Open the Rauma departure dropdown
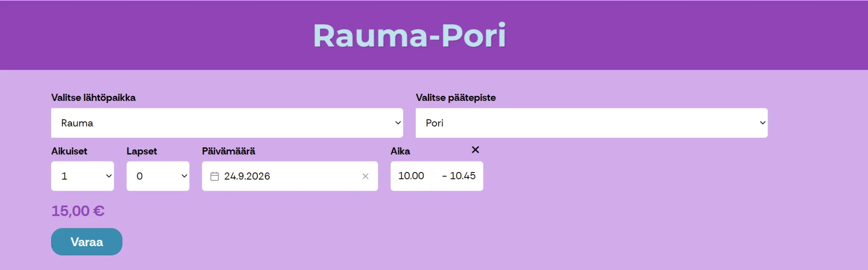Screen dimensions: 868x270 tap(227, 123)
